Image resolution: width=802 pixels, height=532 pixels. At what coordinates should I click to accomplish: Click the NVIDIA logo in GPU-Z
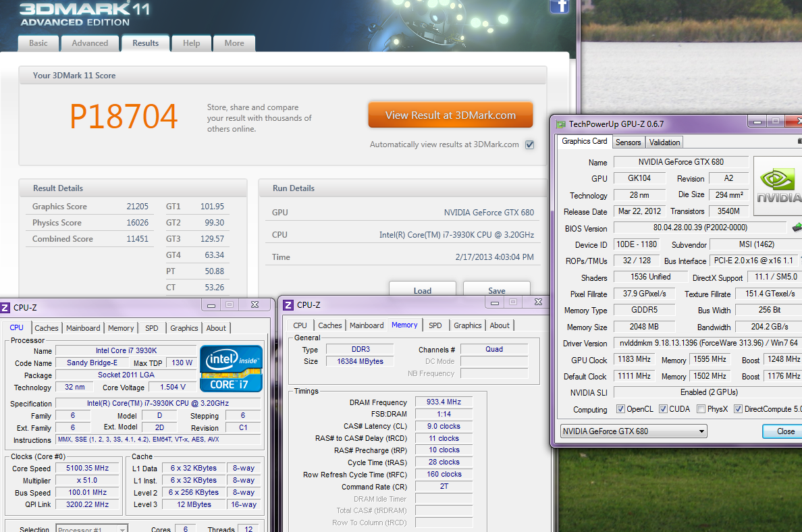(x=778, y=187)
